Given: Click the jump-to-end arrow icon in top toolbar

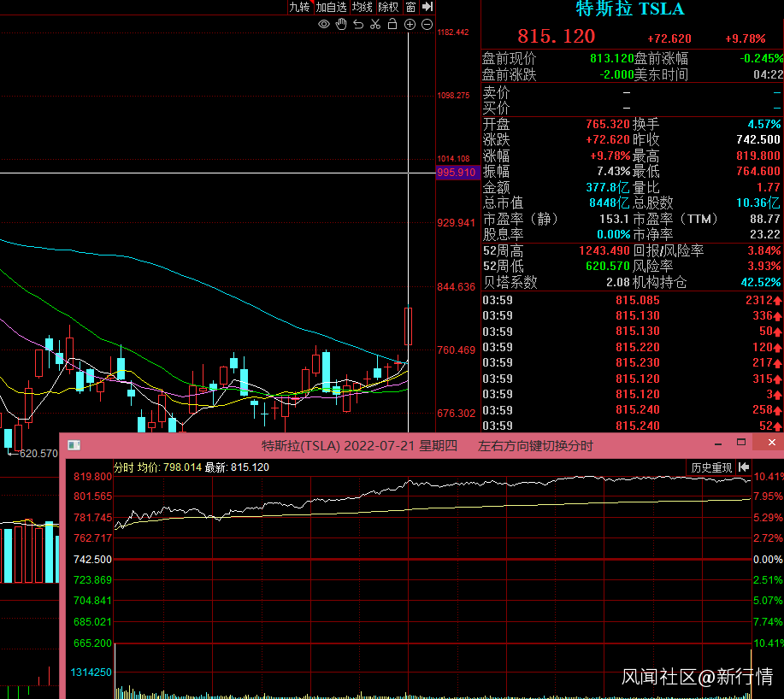Looking at the screenshot, I should (427, 7).
